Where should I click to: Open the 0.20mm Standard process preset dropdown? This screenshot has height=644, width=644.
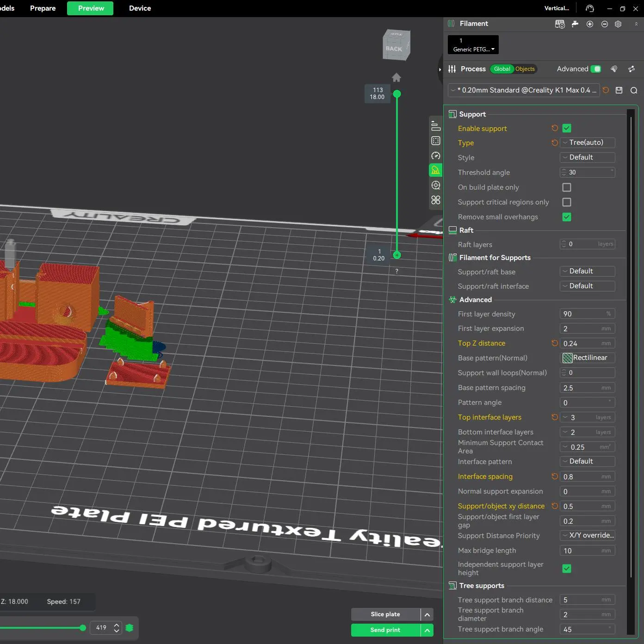[524, 90]
